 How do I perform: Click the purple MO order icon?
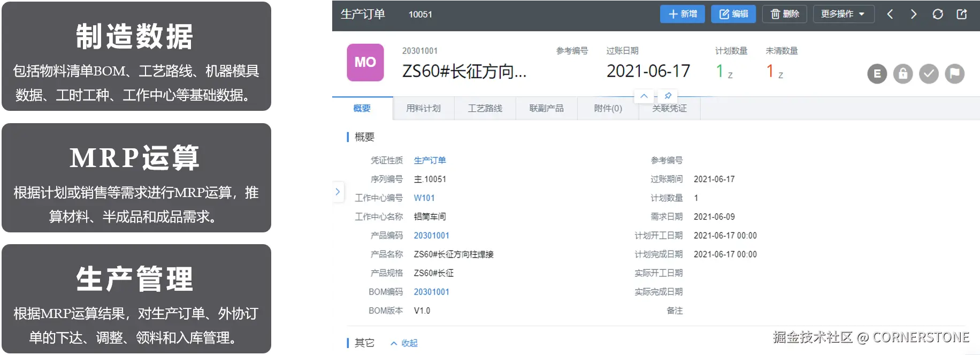coord(365,63)
